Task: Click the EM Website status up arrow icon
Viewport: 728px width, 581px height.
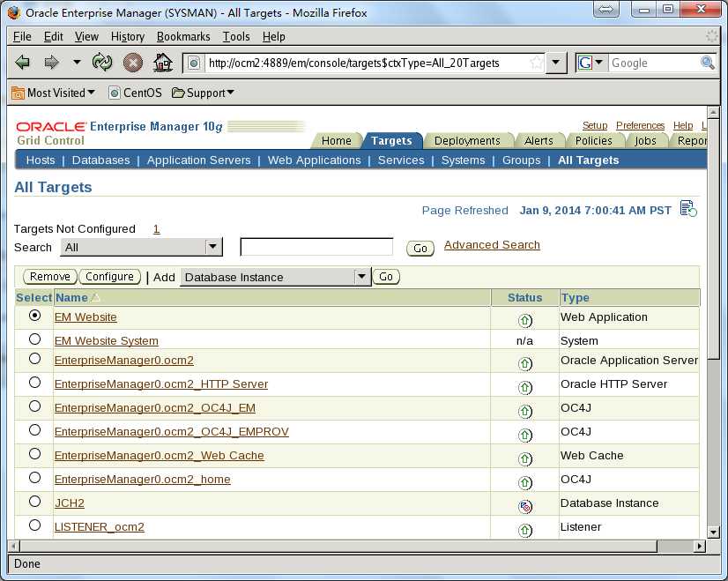Action: (525, 320)
